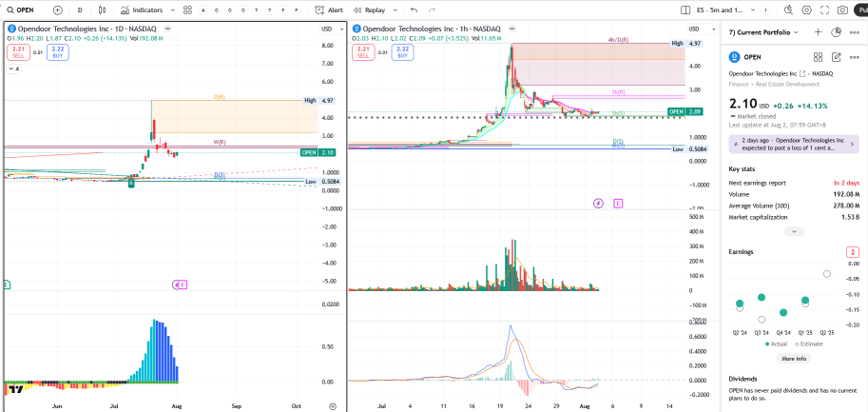Click the 2.21 SELL button on 1h chart
868x412 pixels.
point(362,52)
